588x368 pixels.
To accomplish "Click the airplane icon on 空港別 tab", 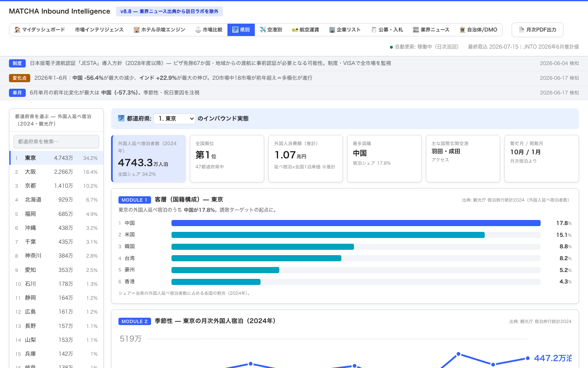I will [263, 30].
